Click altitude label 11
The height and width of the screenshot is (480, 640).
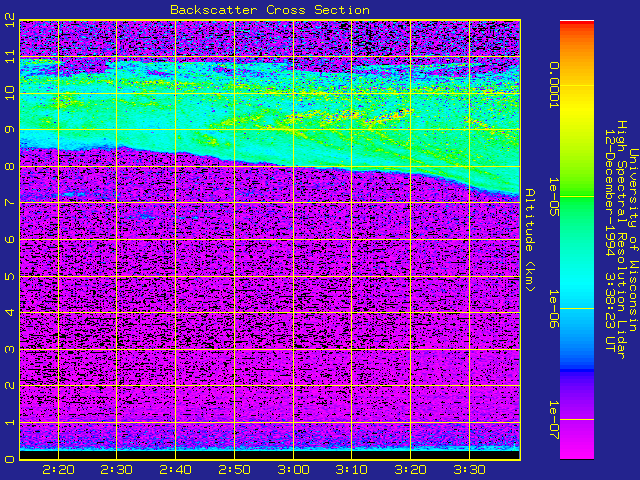(10, 56)
